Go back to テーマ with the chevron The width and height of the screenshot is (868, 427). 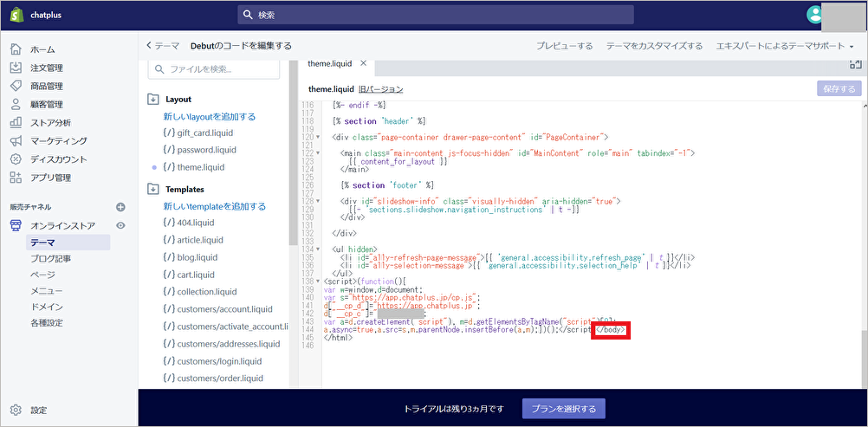tap(149, 45)
